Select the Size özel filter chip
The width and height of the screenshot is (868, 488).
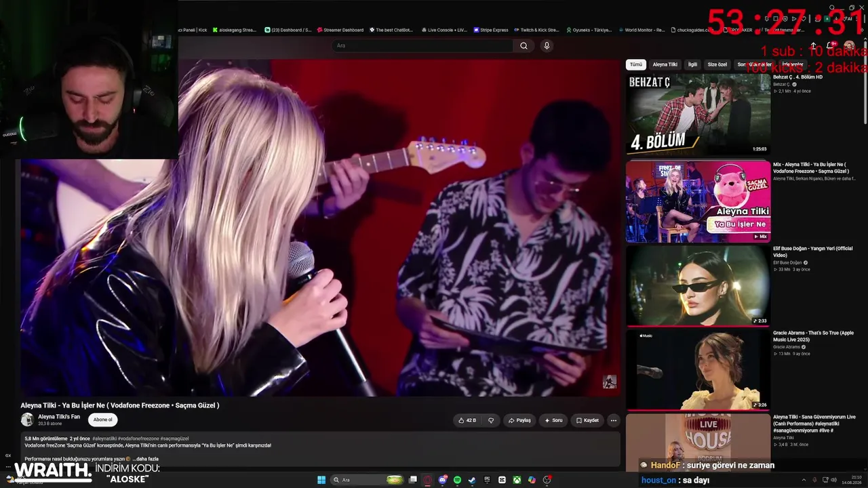717,64
